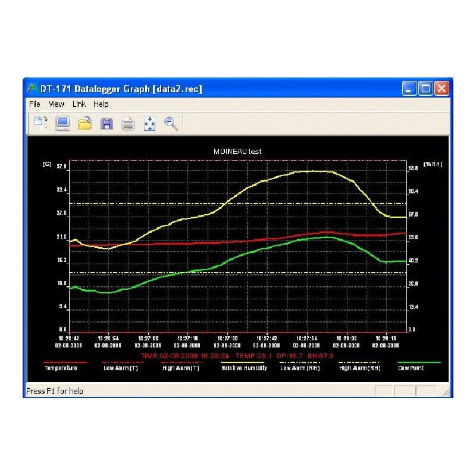Open the datalogger setup computer icon
Screen dimensions: 476x476
click(x=63, y=123)
